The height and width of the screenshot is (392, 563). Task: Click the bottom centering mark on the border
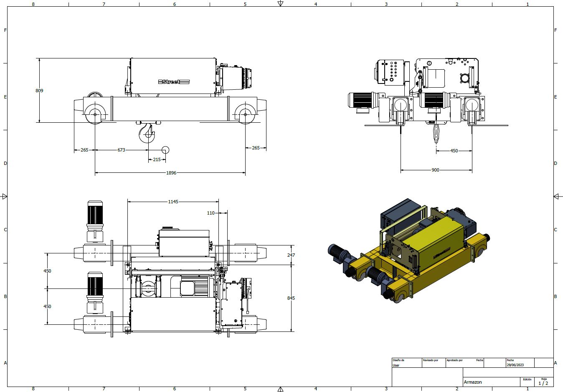[281, 389]
